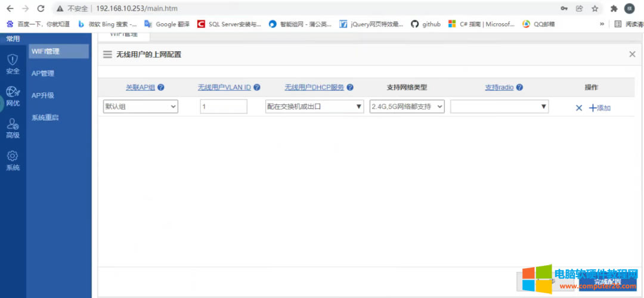The width and height of the screenshot is (644, 298).
Task: Click the share page icon
Action: pyautogui.click(x=580, y=8)
